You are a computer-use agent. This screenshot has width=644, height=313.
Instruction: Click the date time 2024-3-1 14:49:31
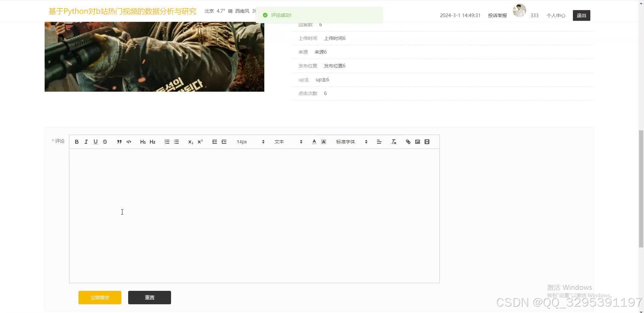pyautogui.click(x=460, y=15)
